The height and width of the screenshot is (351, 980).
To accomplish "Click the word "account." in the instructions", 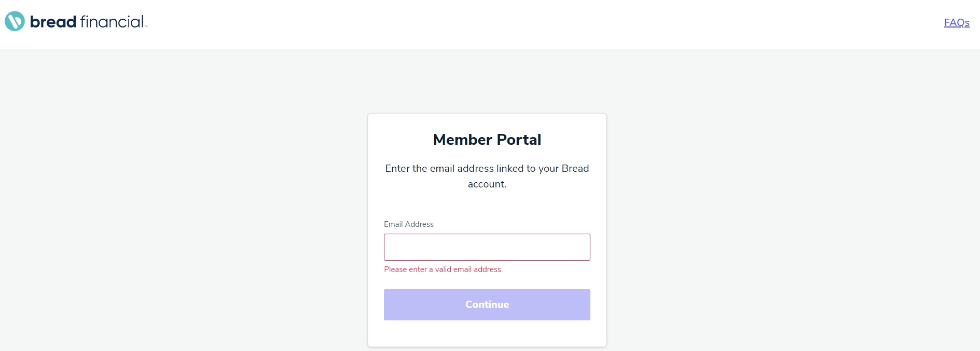I will (487, 184).
